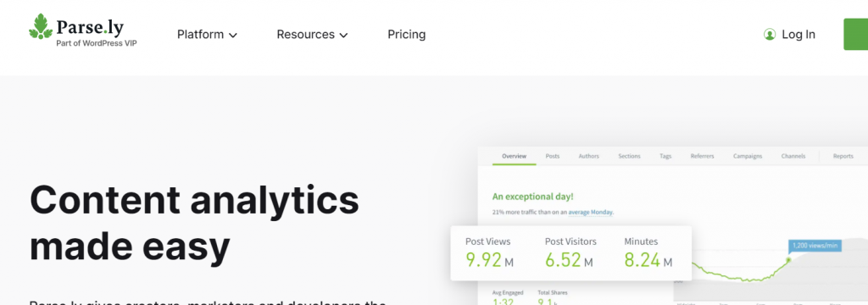Screen dimensions: 868x305
Task: Open the Resources menu
Action: pyautogui.click(x=312, y=35)
